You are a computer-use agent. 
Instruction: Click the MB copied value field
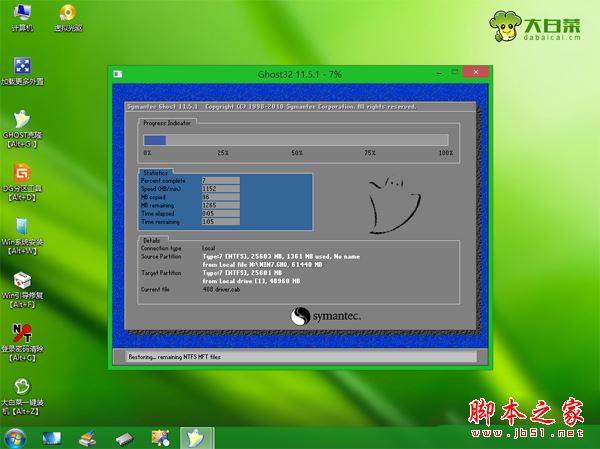(x=221, y=197)
